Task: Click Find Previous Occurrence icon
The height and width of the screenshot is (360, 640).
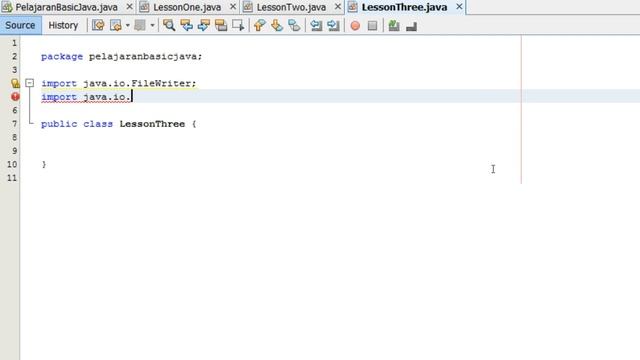Action: [x=187, y=25]
